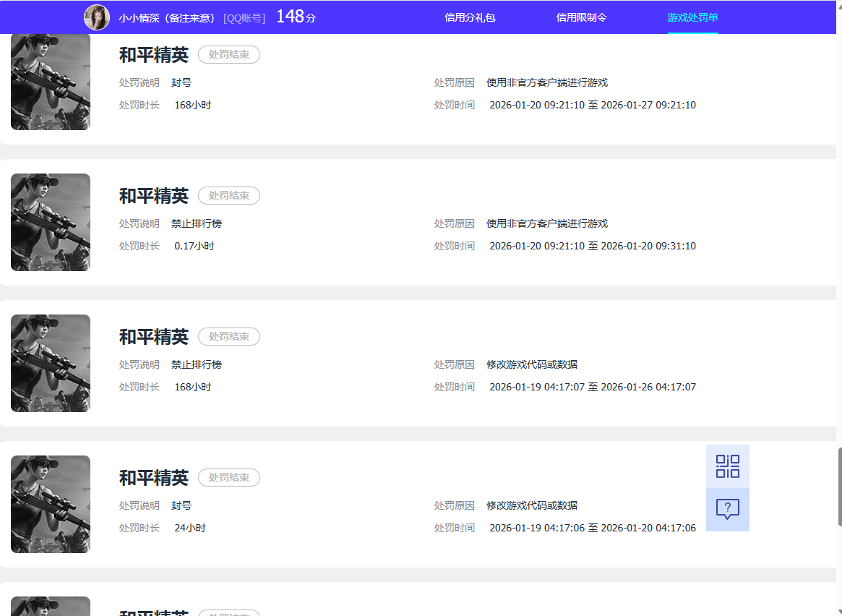Image resolution: width=842 pixels, height=616 pixels.
Task: Click 处罚结束 badge on the 168小时 封号 record
Action: pos(229,54)
